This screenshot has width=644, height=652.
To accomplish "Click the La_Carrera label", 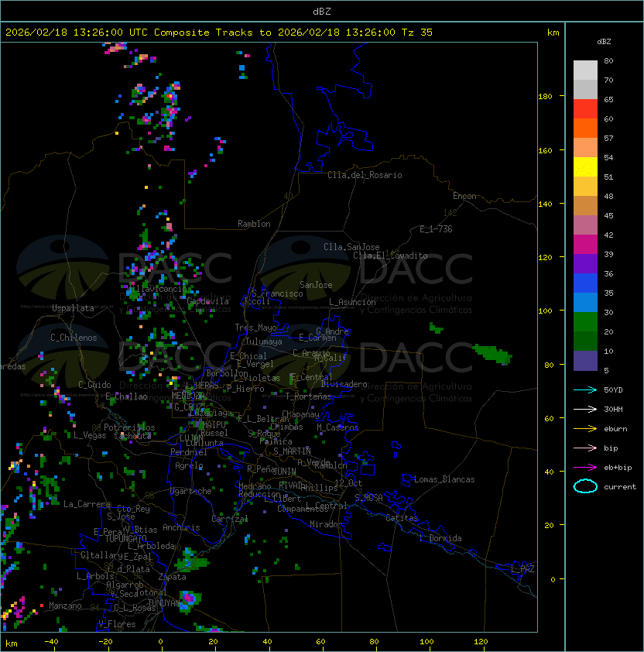I will (x=87, y=504).
